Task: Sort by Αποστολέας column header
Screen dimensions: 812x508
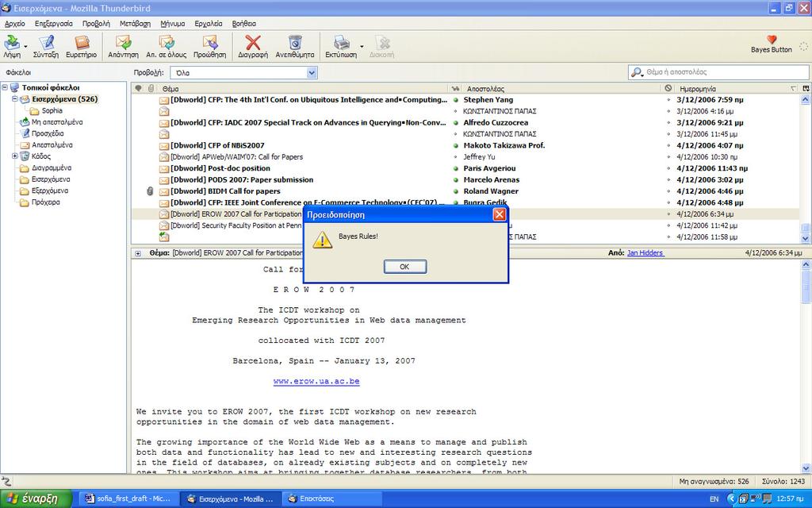Action: [x=561, y=89]
